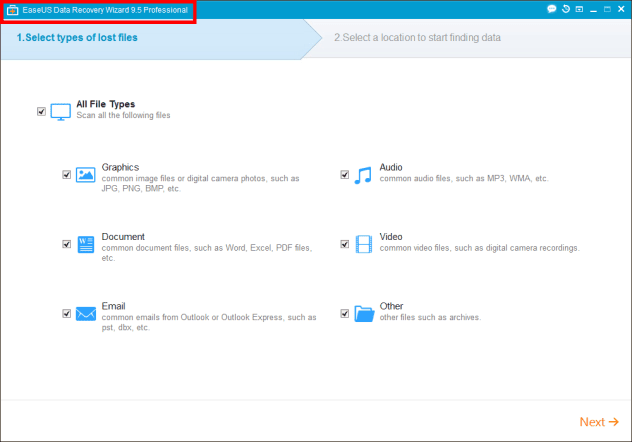Click the All File Types label
This screenshot has height=442, width=632.
pyautogui.click(x=106, y=104)
